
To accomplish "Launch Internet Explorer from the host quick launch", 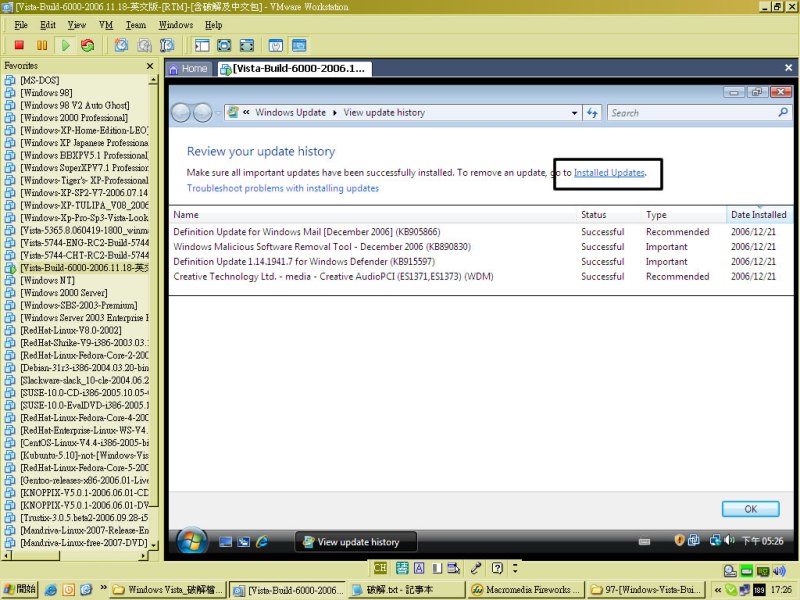I will point(51,590).
